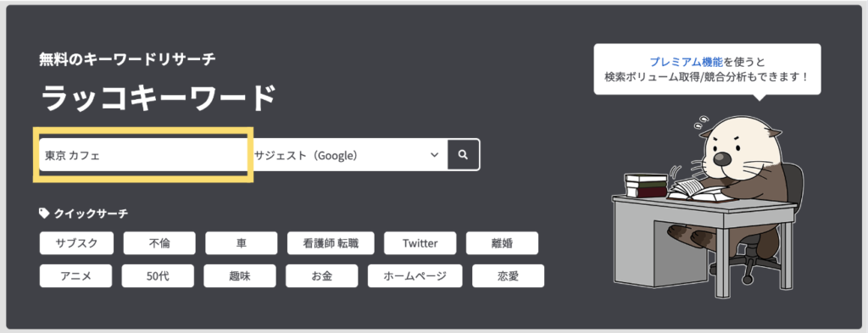This screenshot has height=333, width=868.
Task: Click the magnifying glass search button
Action: point(464,154)
